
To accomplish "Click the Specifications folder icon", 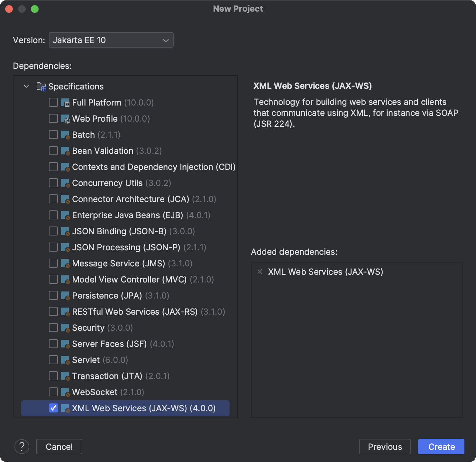I will pyautogui.click(x=41, y=86).
